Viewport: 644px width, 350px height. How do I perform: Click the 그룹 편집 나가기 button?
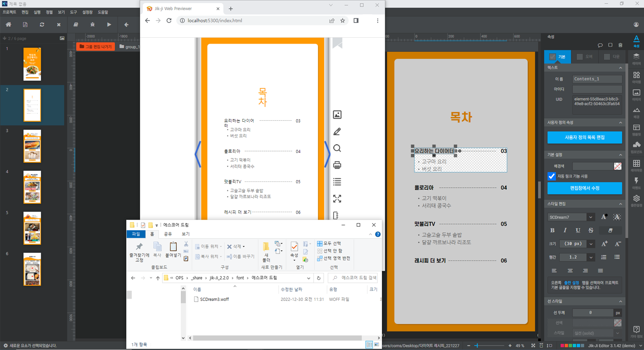[95, 46]
